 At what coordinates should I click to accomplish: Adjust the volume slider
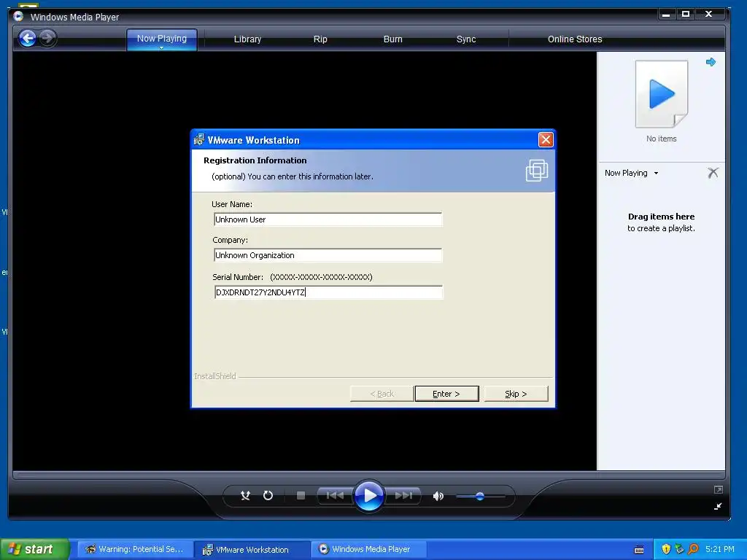[480, 496]
